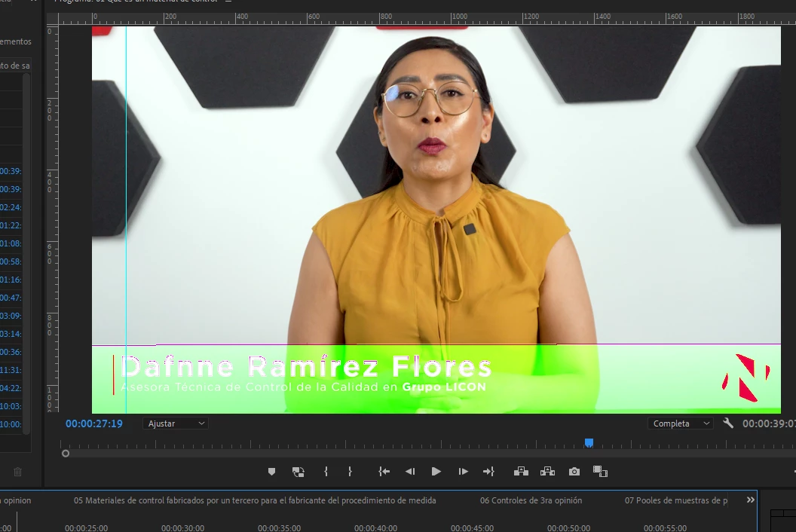Select the Dafnne Ramírez Flores title in the monitor
Screen dimensions: 796x532
[306, 366]
